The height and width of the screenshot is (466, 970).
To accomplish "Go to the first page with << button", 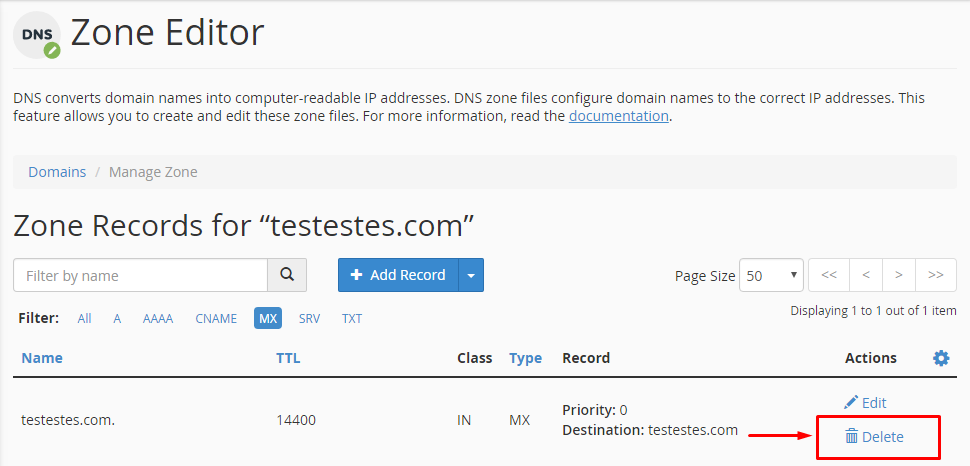I will pyautogui.click(x=829, y=275).
